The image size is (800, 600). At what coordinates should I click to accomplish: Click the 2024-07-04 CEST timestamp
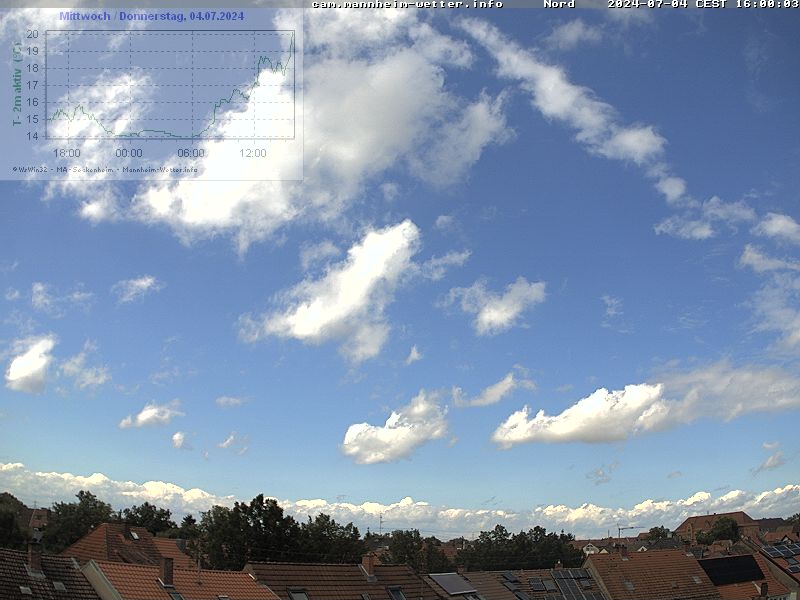[703, 4]
